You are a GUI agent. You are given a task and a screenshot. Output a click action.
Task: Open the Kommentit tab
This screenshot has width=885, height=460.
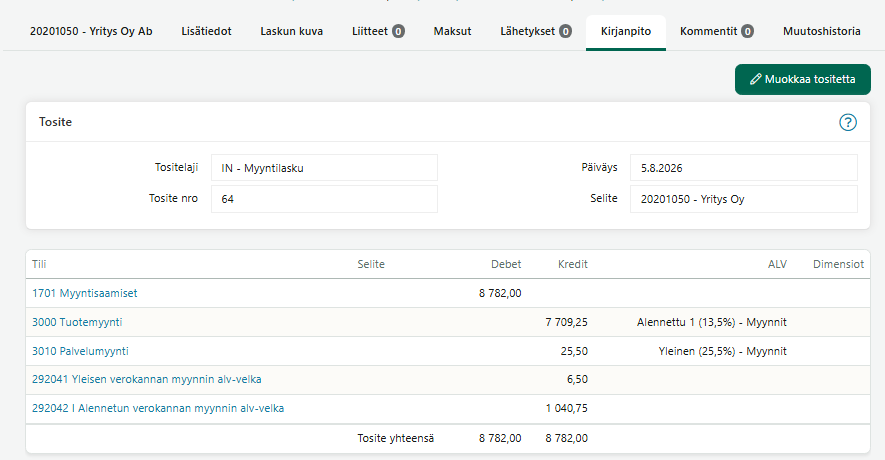click(x=716, y=32)
